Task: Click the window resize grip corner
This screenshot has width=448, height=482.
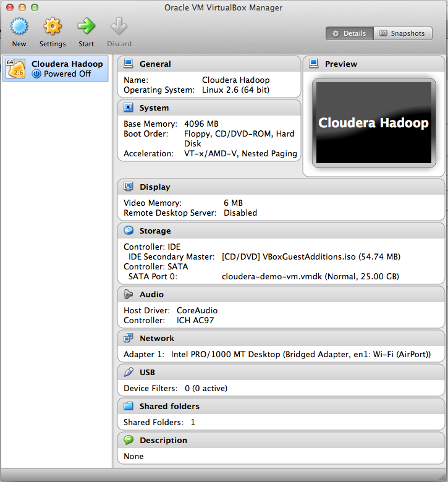Action: [x=442, y=476]
